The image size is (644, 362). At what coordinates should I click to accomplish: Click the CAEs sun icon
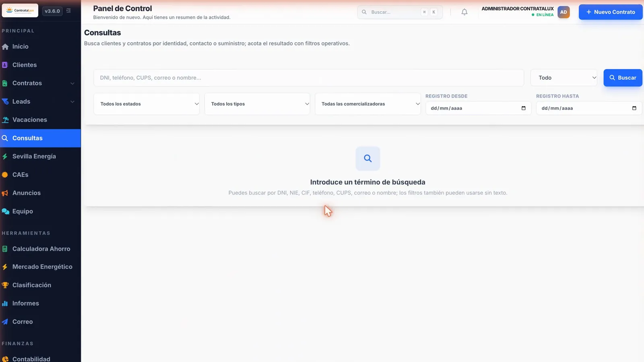tap(5, 175)
